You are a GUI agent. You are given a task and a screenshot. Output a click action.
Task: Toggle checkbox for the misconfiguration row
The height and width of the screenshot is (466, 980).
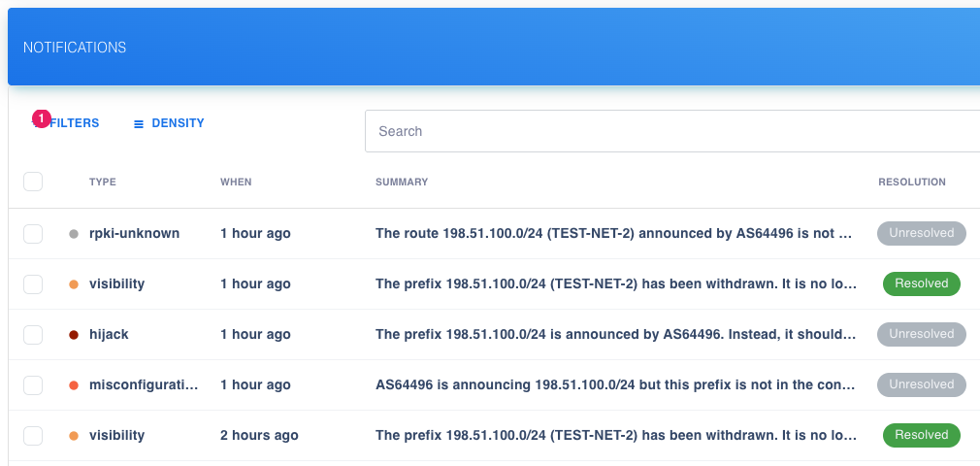click(x=33, y=384)
